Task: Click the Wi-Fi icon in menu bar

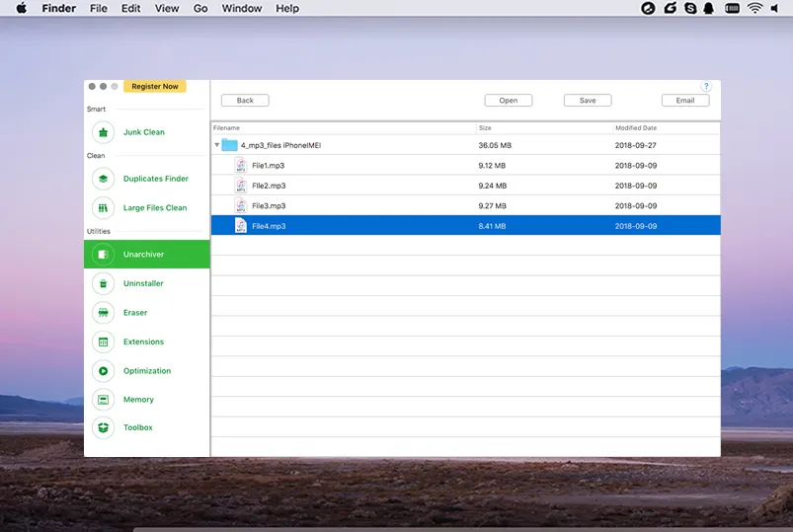Action: click(x=754, y=9)
